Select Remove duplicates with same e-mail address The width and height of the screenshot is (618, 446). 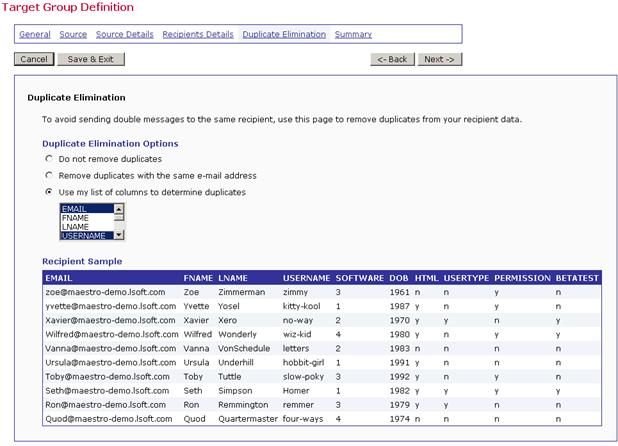[49, 175]
